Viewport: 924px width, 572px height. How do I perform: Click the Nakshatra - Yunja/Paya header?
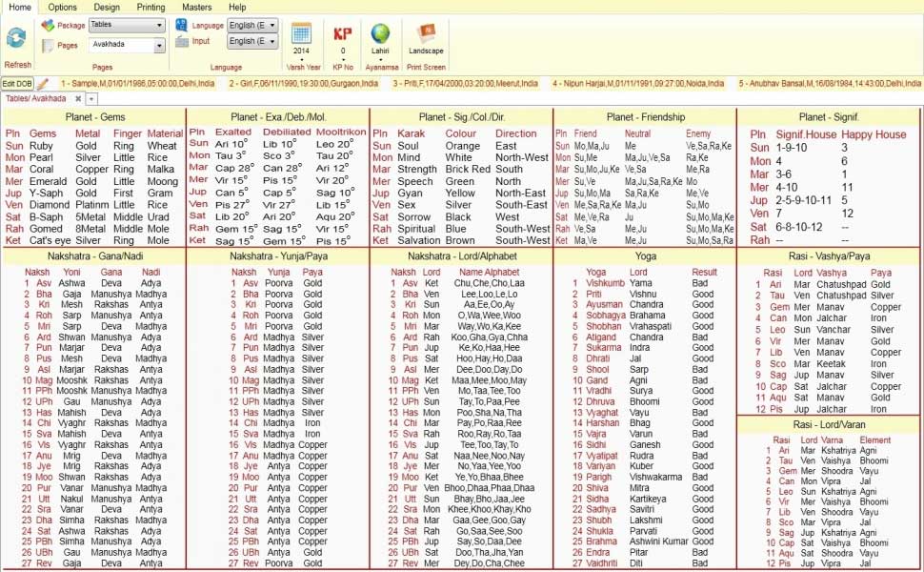[278, 255]
